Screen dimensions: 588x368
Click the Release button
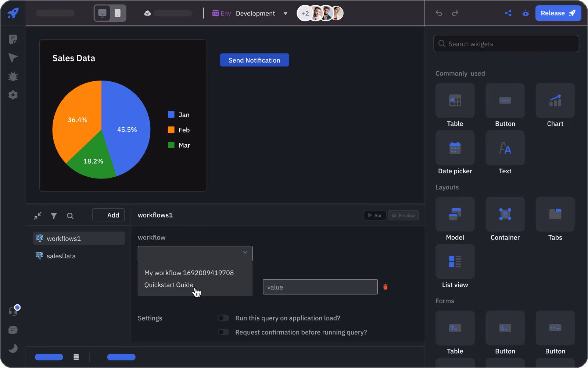(x=557, y=13)
